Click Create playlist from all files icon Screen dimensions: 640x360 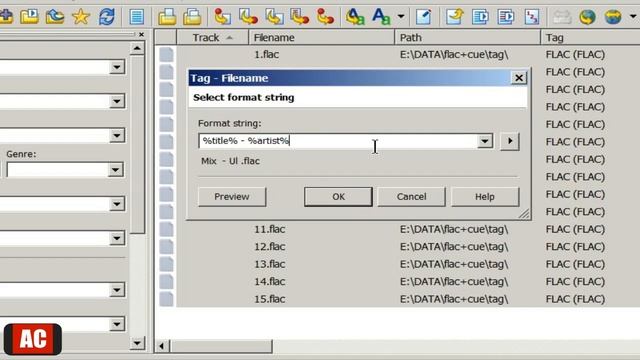(x=167, y=17)
